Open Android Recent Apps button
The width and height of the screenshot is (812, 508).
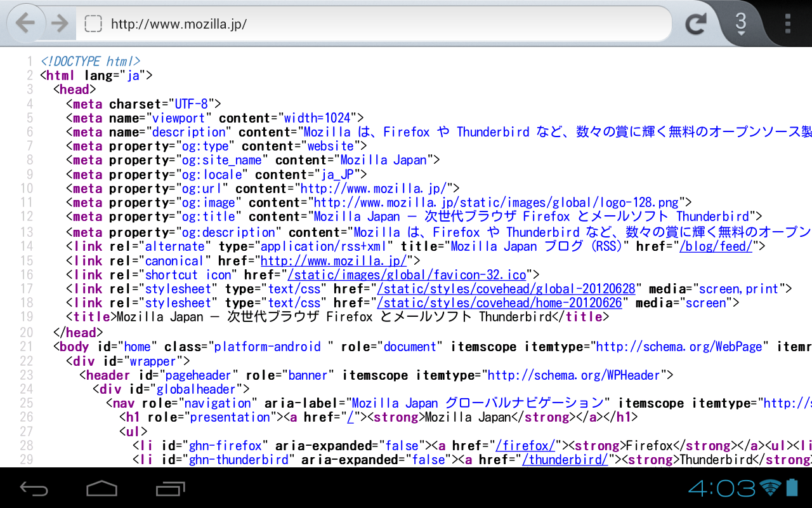pyautogui.click(x=170, y=488)
